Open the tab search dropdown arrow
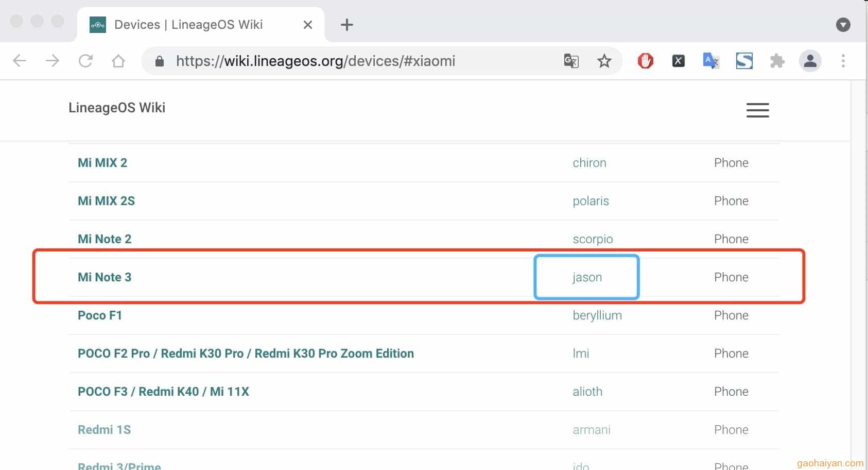 (843, 24)
